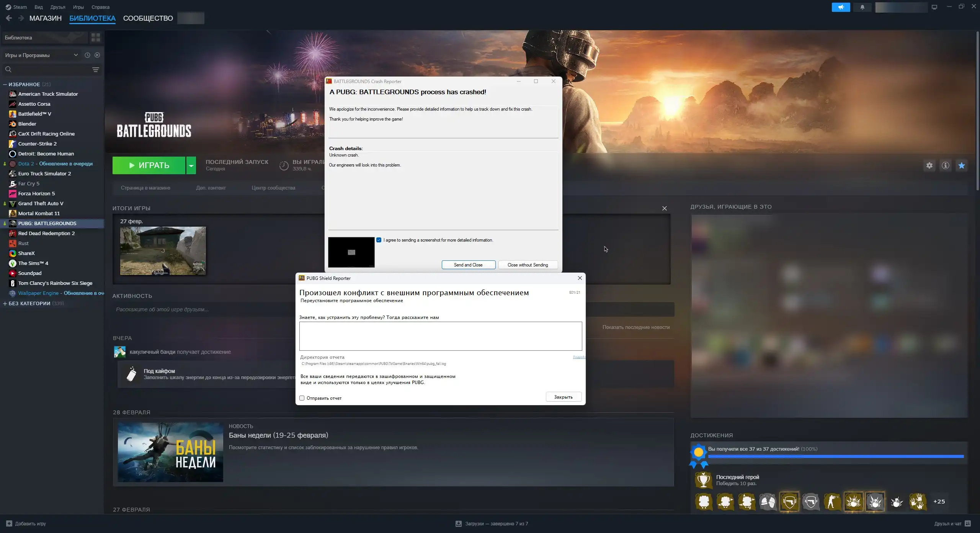Click Send and Close in Crash Reporter
Viewport: 980px width, 533px height.
pyautogui.click(x=468, y=265)
